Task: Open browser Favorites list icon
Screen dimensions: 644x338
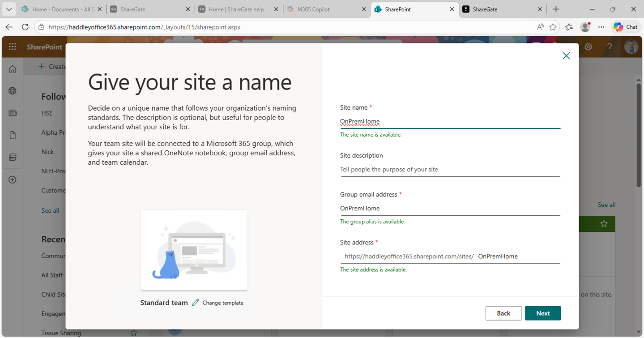Action: click(x=569, y=27)
